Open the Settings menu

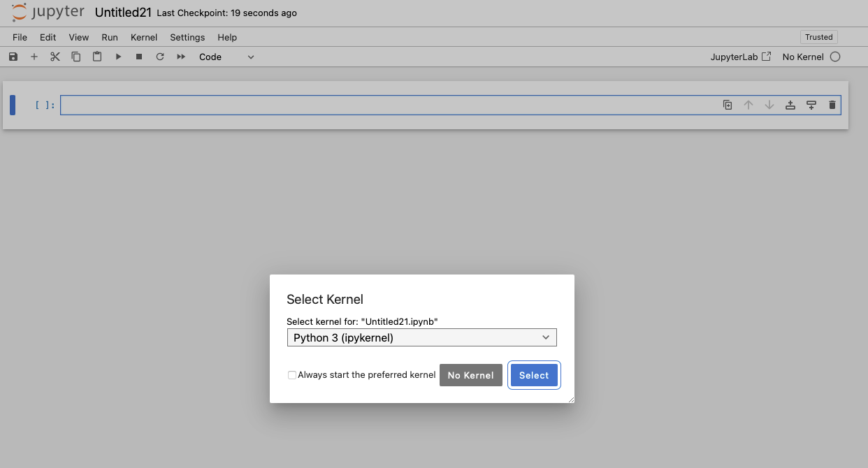(187, 37)
